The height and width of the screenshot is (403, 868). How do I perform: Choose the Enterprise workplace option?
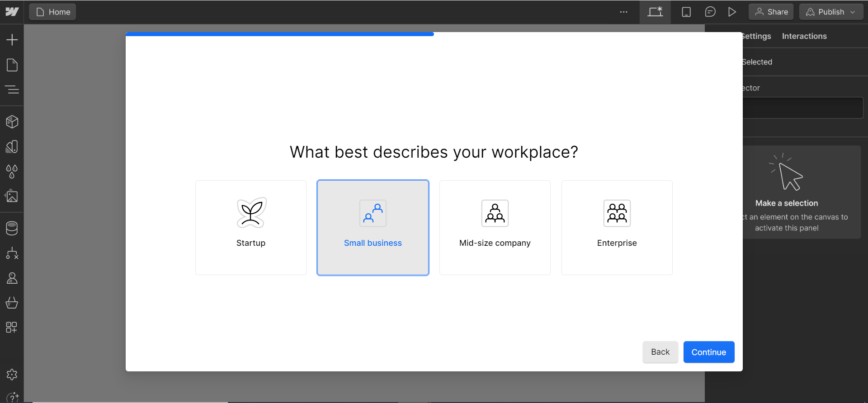pyautogui.click(x=617, y=228)
